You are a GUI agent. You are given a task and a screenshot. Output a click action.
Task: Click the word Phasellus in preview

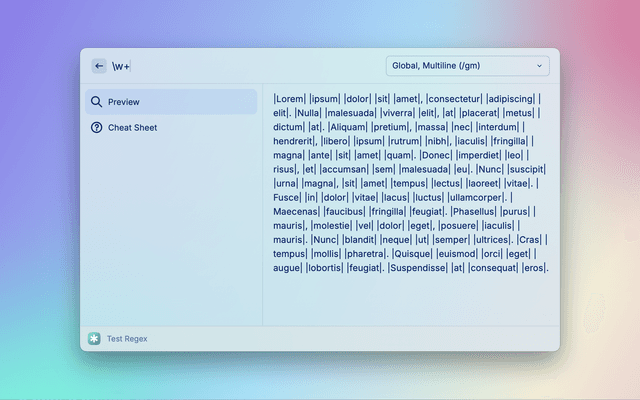[474, 211]
